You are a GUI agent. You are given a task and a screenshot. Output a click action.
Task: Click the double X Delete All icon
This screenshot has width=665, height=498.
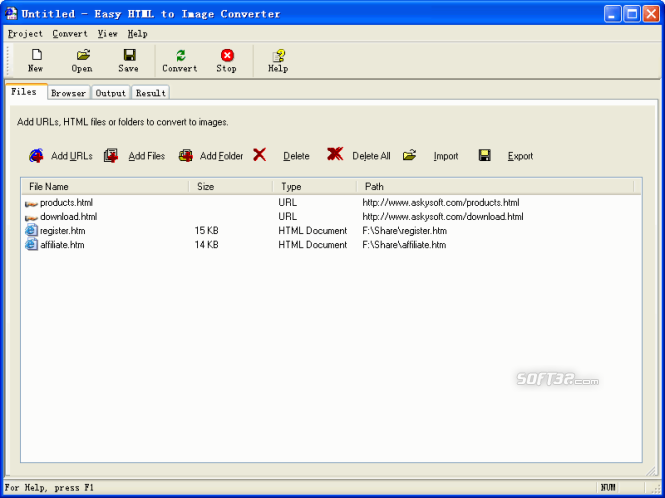tap(335, 154)
